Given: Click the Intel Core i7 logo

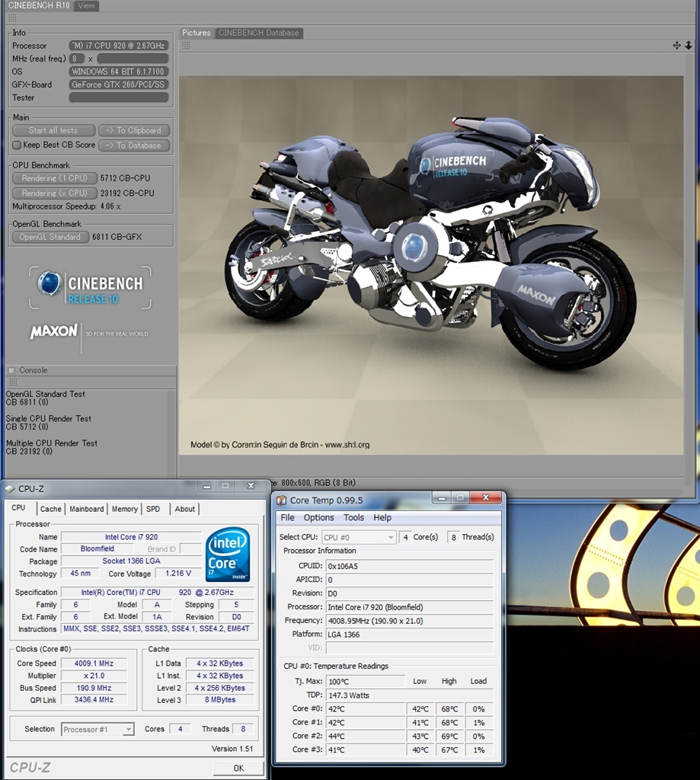Looking at the screenshot, I should tap(228, 554).
